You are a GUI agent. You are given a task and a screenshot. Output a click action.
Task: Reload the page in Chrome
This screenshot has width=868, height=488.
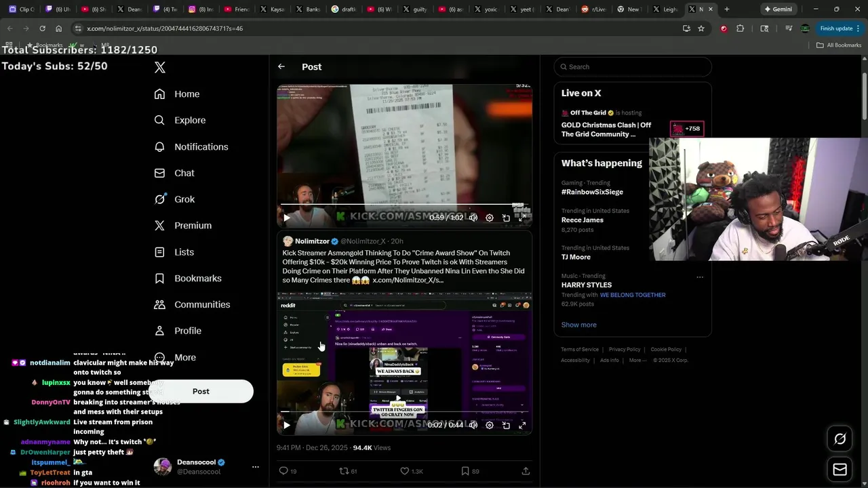[42, 28]
